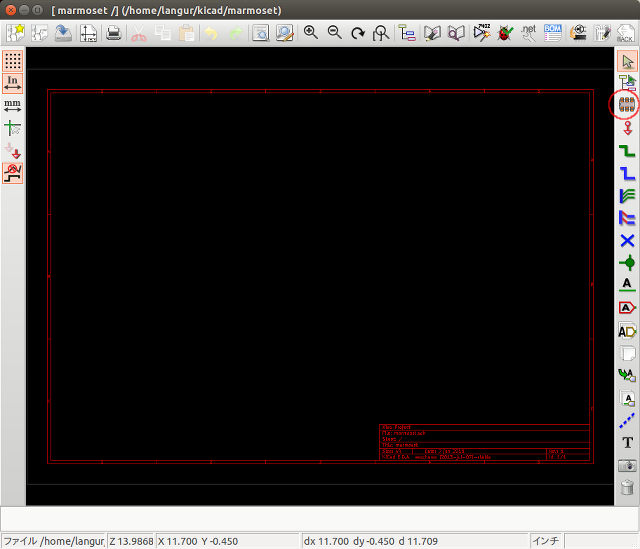640x549 pixels.
Task: Run CvPcb footprint association
Action: click(578, 33)
